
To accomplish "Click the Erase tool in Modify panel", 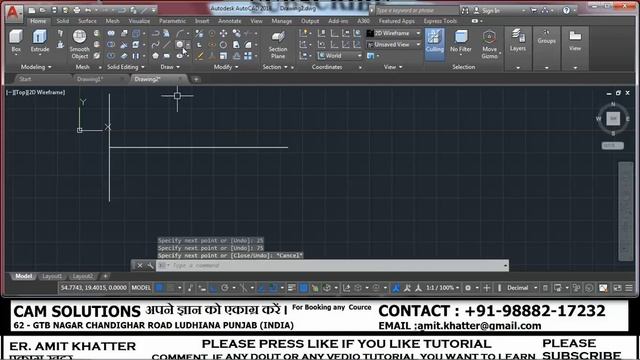I will click(x=200, y=56).
